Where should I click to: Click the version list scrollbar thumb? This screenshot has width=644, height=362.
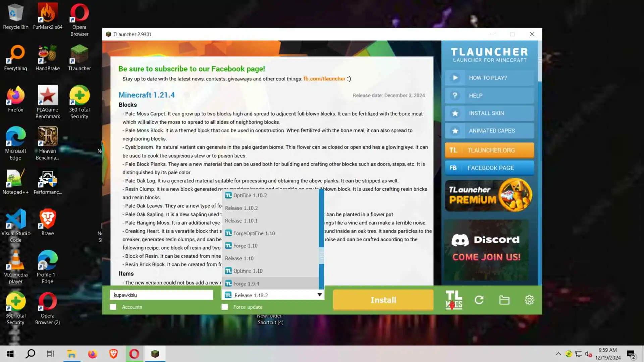pos(321,256)
